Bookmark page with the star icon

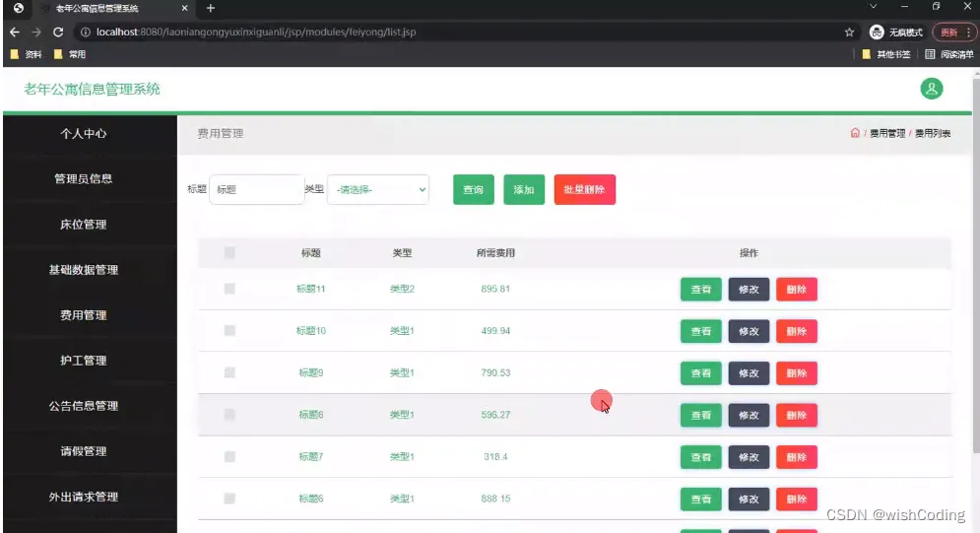[849, 32]
